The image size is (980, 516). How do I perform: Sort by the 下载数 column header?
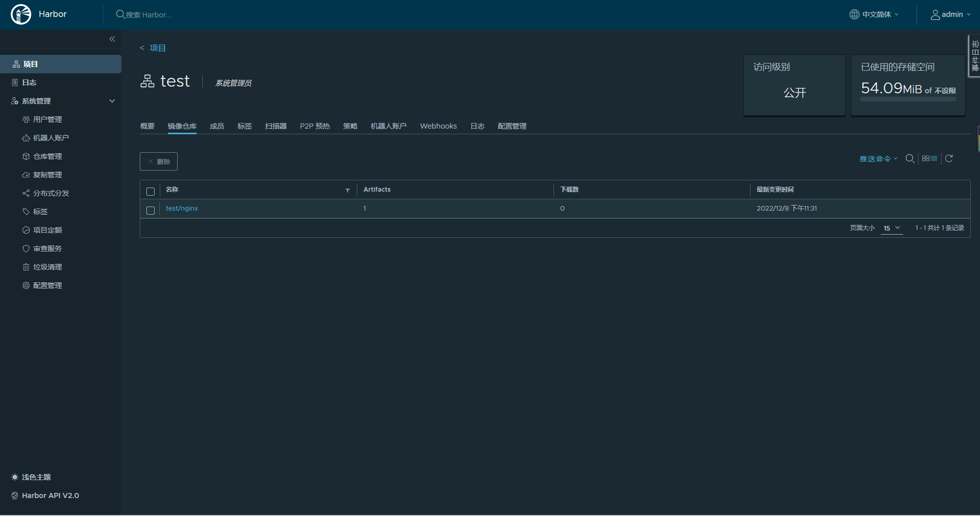pyautogui.click(x=569, y=190)
